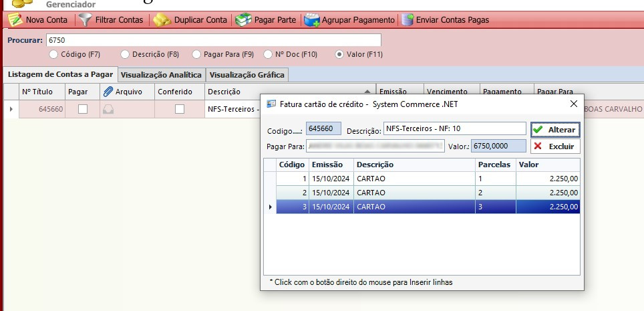Click the Nova Conta toolbar label

tap(46, 20)
